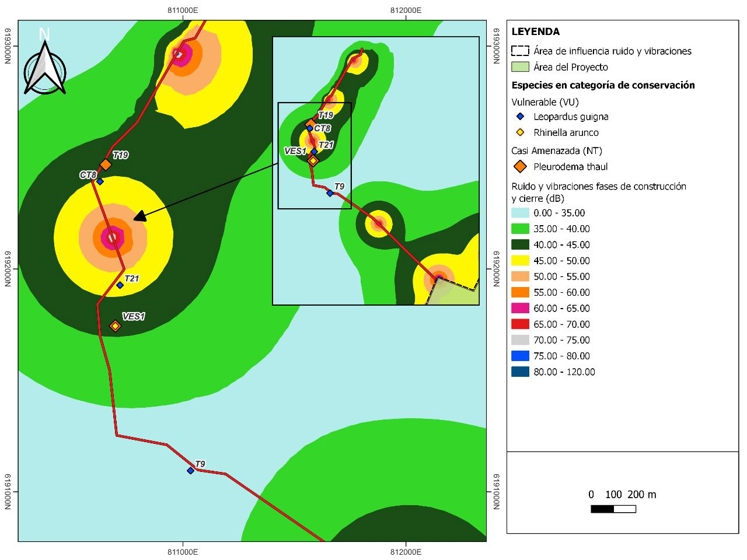The image size is (747, 560).
Task: Click 'Ruido y vibraciones fases de construcción' heading
Action: coord(599,187)
